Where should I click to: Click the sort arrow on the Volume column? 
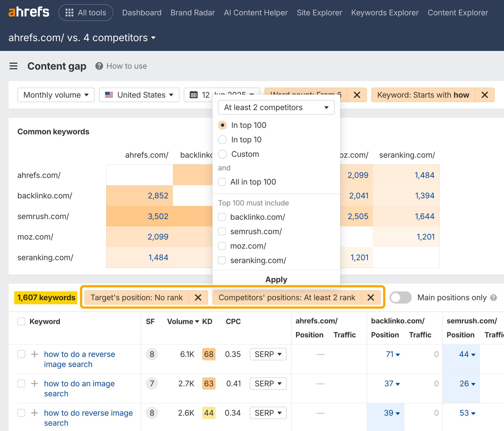click(x=197, y=321)
